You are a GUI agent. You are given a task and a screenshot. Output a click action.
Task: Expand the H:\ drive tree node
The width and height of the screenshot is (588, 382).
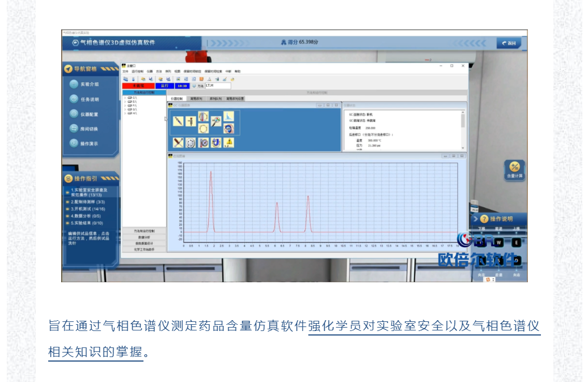pyautogui.click(x=125, y=113)
